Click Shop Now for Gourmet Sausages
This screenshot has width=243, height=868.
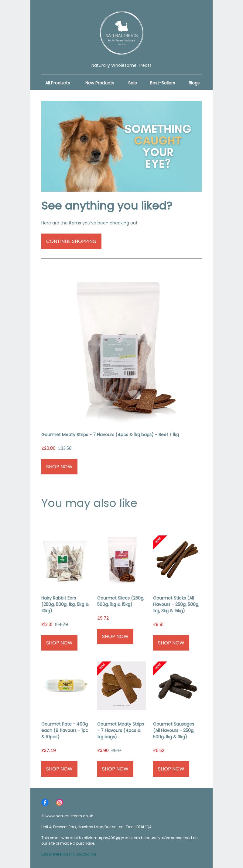pos(171,769)
